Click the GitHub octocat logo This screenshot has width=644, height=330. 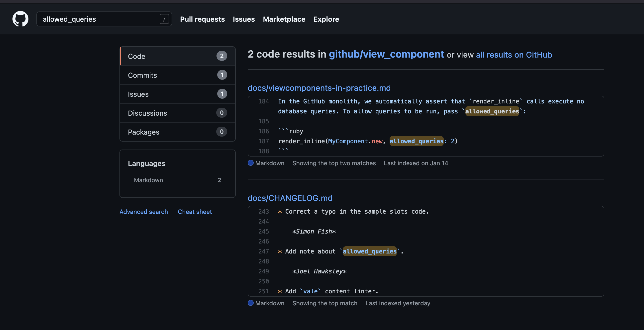tap(20, 19)
